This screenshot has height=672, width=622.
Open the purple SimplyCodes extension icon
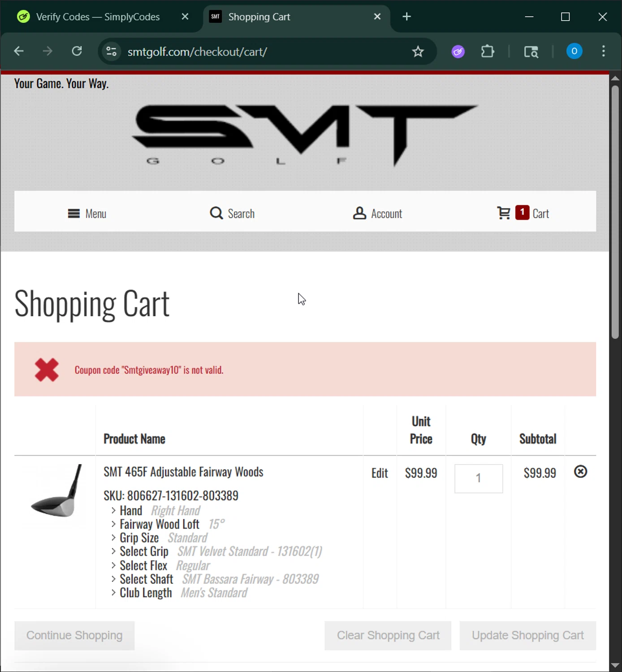tap(458, 52)
